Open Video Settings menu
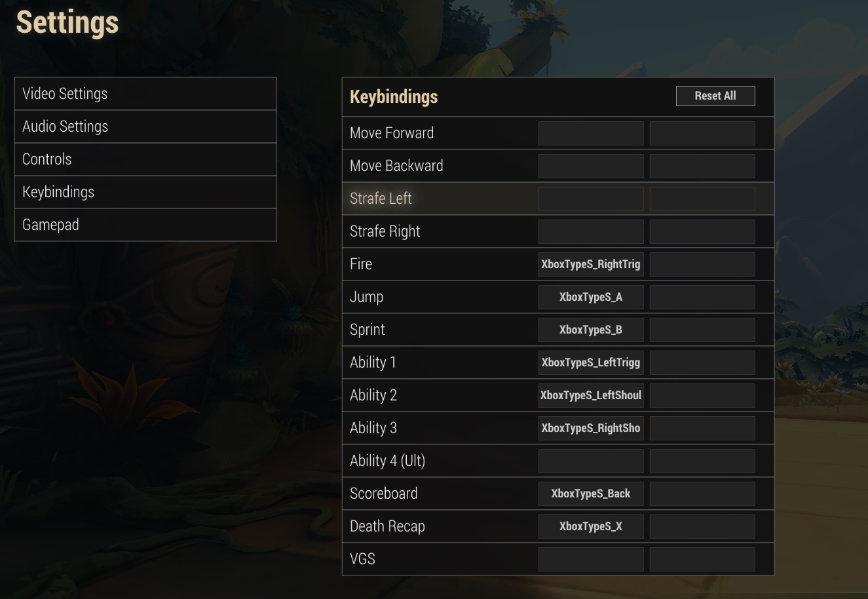 click(x=145, y=94)
